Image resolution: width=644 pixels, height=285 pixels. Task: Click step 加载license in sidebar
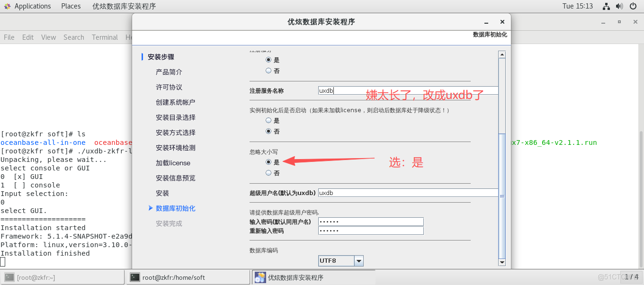click(x=173, y=163)
